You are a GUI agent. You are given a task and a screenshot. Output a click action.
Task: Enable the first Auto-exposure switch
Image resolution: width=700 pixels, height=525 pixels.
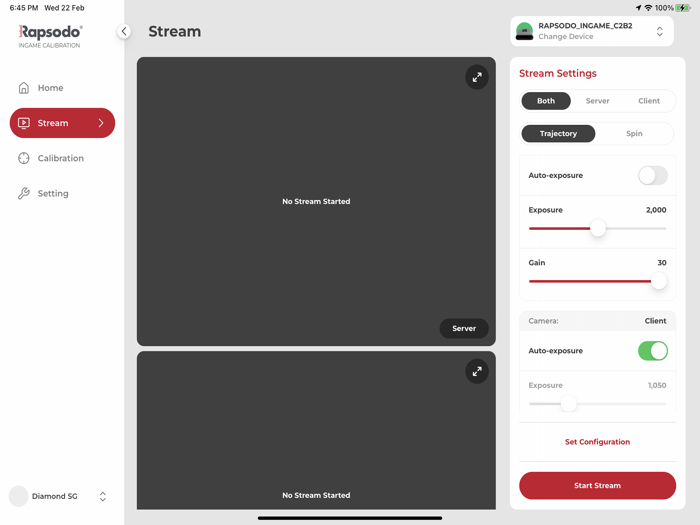pos(653,175)
